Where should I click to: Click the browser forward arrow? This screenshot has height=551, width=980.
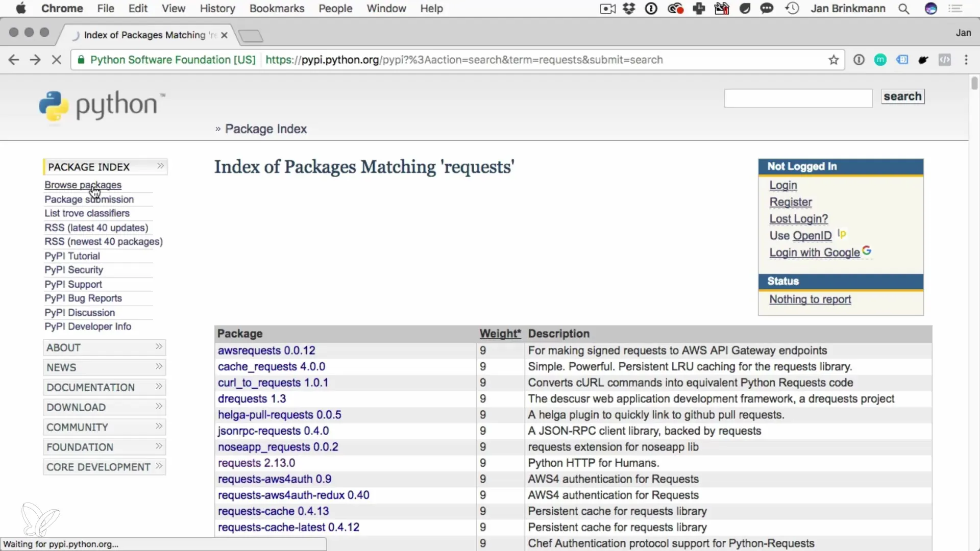35,60
